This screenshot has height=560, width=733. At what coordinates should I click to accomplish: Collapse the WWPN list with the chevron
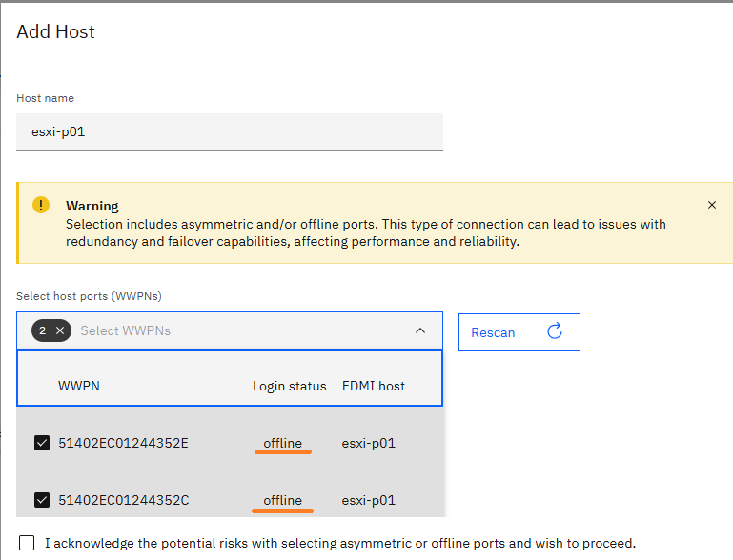click(420, 330)
